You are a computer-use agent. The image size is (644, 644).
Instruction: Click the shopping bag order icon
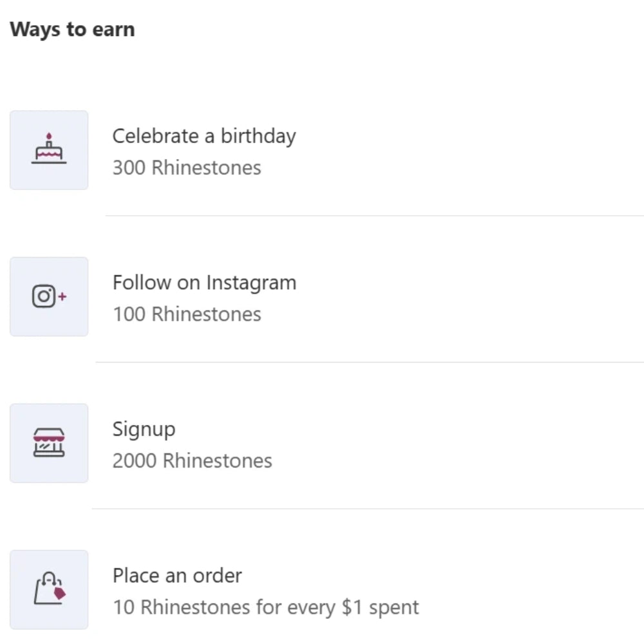tap(49, 589)
